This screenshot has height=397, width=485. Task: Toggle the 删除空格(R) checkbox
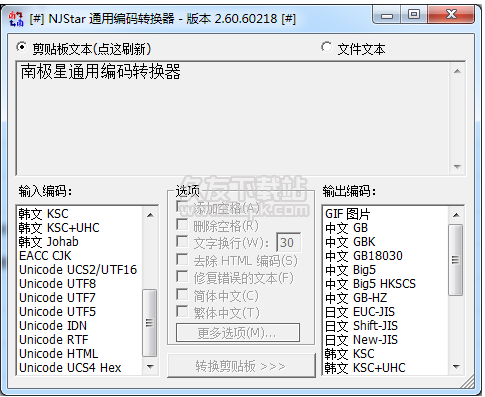point(182,225)
